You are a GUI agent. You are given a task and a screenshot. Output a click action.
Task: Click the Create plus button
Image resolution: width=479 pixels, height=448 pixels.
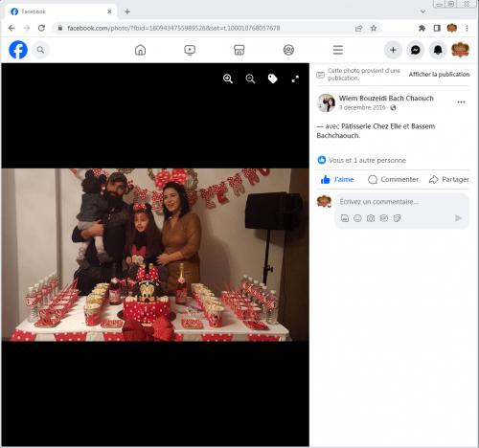tap(393, 50)
